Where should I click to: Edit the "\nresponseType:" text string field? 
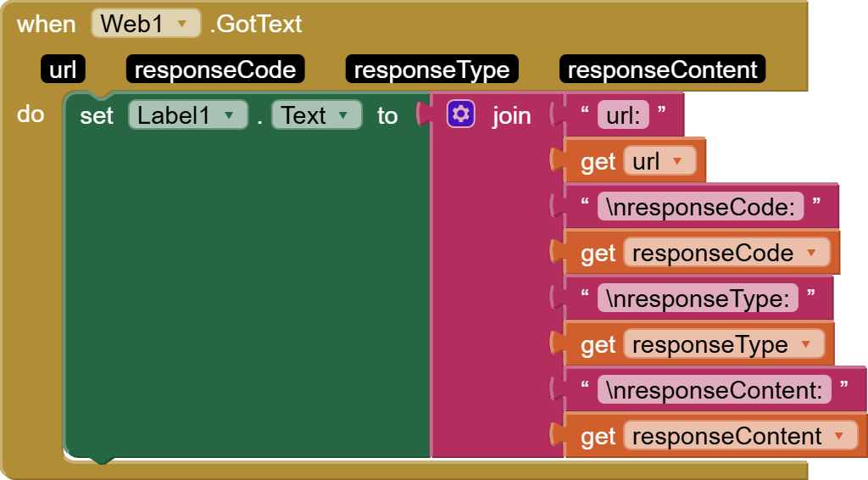tap(698, 299)
